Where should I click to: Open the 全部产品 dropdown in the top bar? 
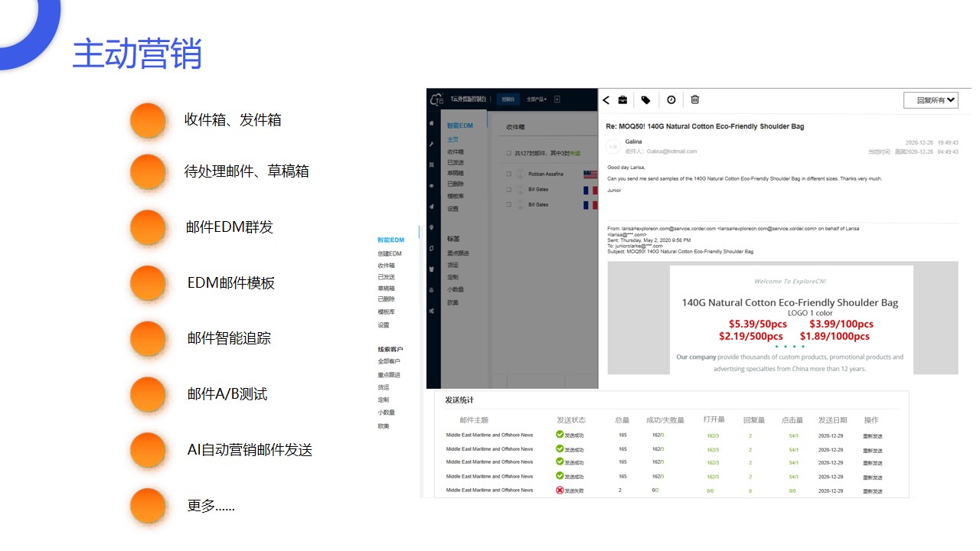pyautogui.click(x=537, y=99)
